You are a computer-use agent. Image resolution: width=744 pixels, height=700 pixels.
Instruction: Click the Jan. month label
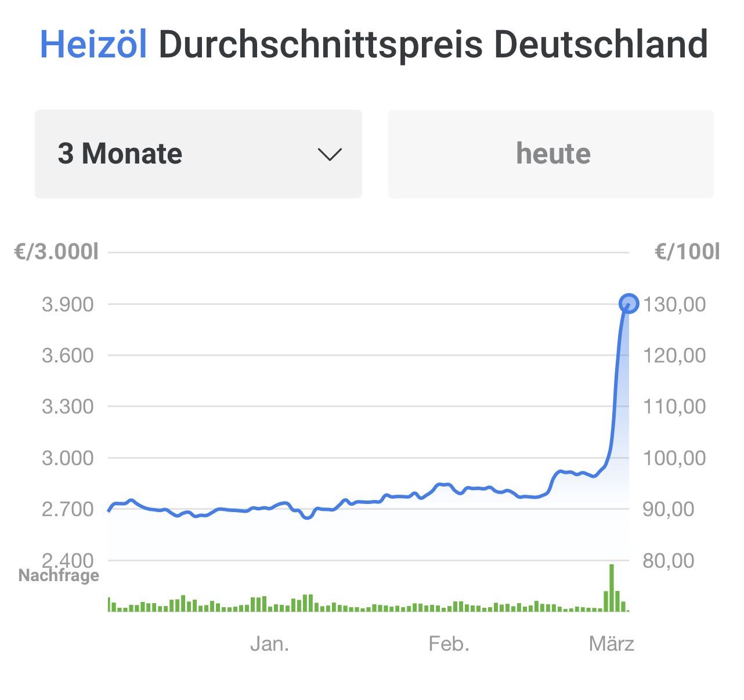coord(269,644)
